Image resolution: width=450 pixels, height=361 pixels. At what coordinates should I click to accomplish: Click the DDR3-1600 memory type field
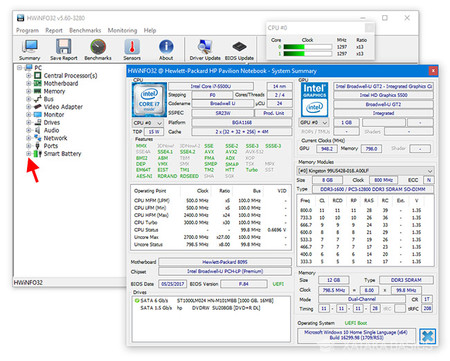373,189
